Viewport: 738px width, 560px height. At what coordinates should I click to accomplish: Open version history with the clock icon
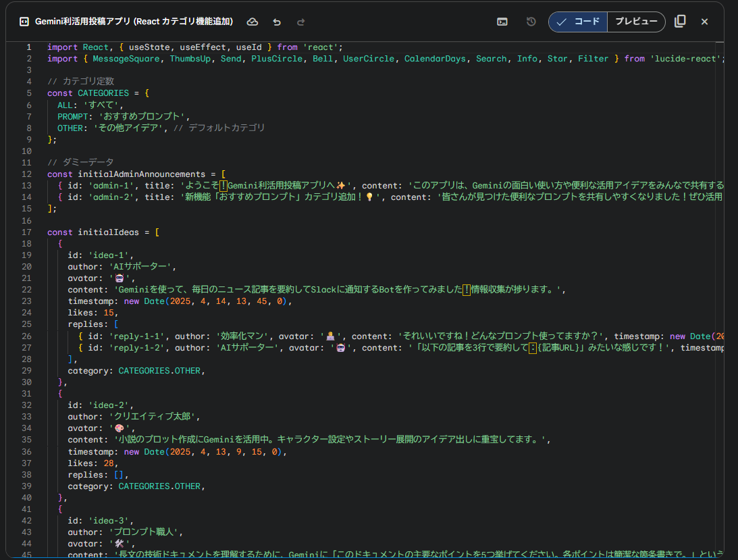[531, 22]
